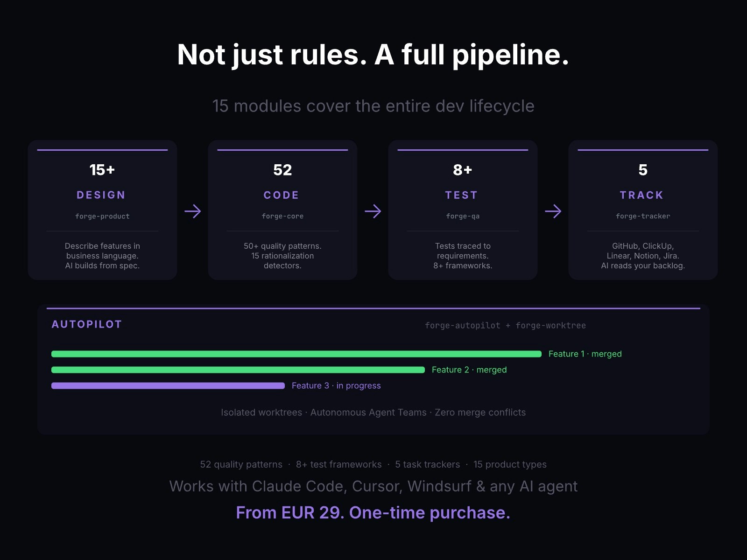Viewport: 747px width, 560px height.
Task: Click the '52' number in the Code card
Action: tap(282, 170)
